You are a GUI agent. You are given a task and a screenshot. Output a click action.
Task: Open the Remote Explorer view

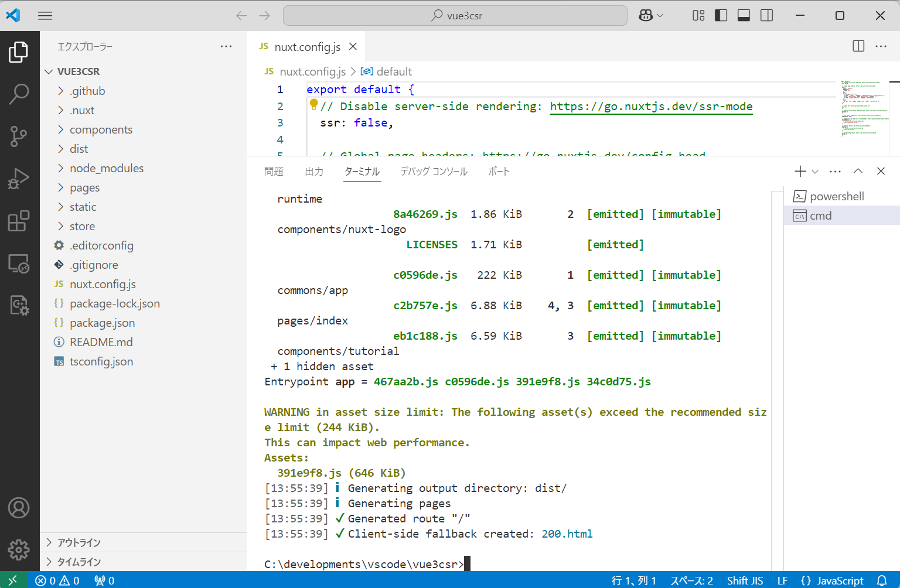(20, 264)
